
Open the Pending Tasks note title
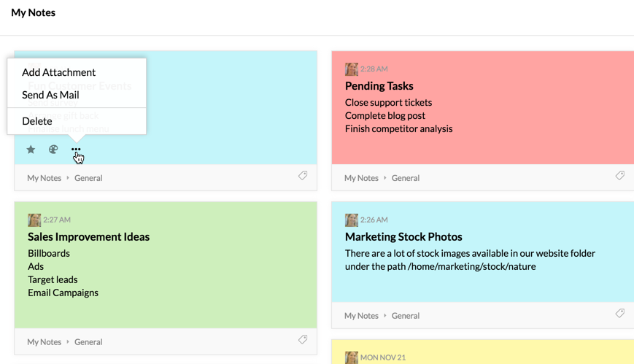click(379, 86)
